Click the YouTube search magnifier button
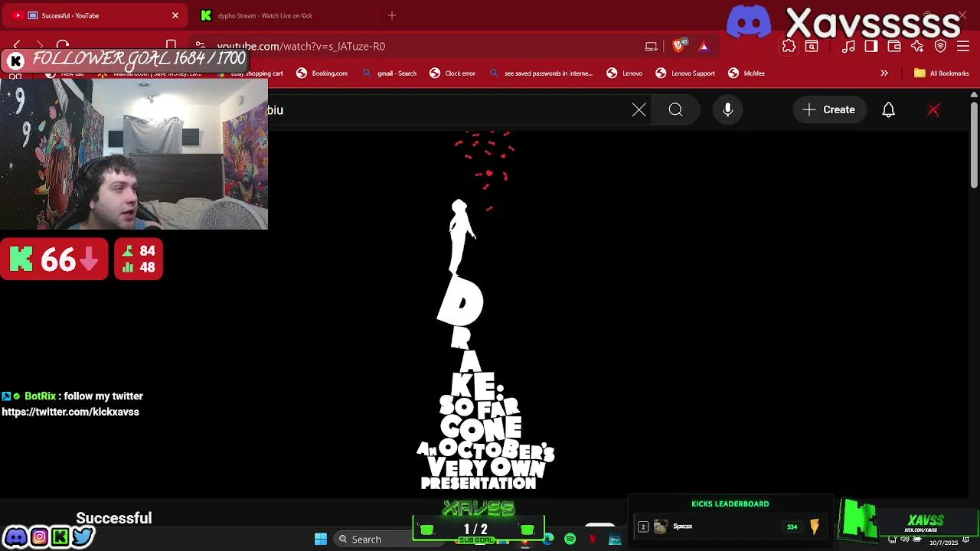 click(x=675, y=110)
